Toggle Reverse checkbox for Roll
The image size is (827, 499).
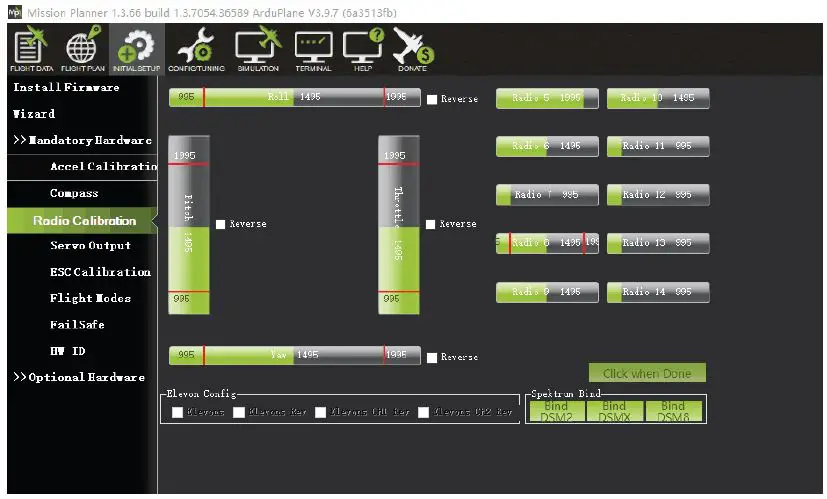click(x=432, y=99)
